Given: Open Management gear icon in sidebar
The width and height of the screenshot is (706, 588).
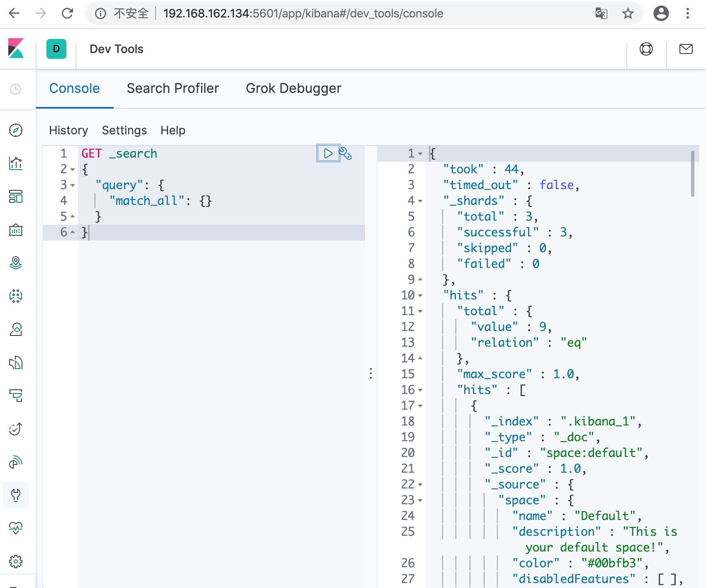Looking at the screenshot, I should (16, 561).
